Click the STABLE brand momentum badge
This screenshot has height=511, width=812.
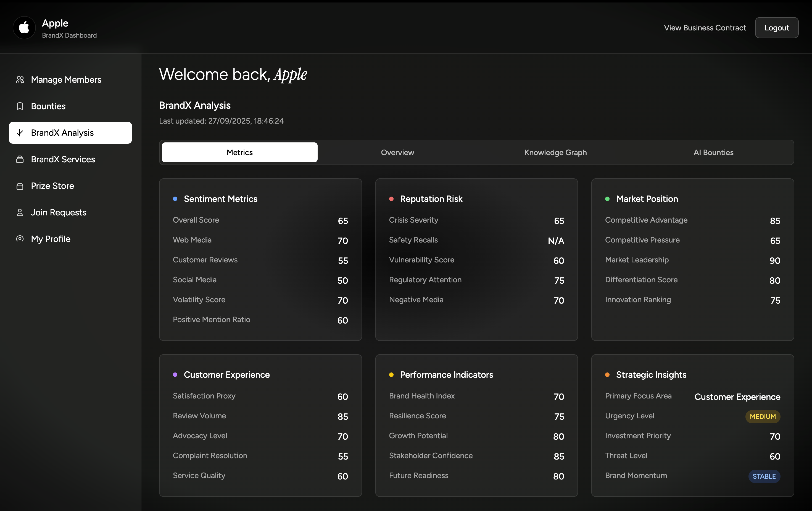click(764, 476)
